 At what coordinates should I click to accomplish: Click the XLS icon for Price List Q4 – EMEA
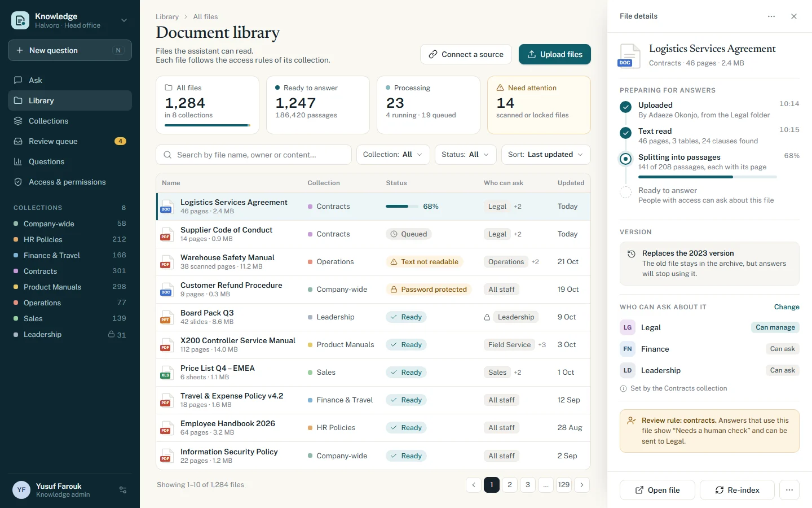(166, 373)
